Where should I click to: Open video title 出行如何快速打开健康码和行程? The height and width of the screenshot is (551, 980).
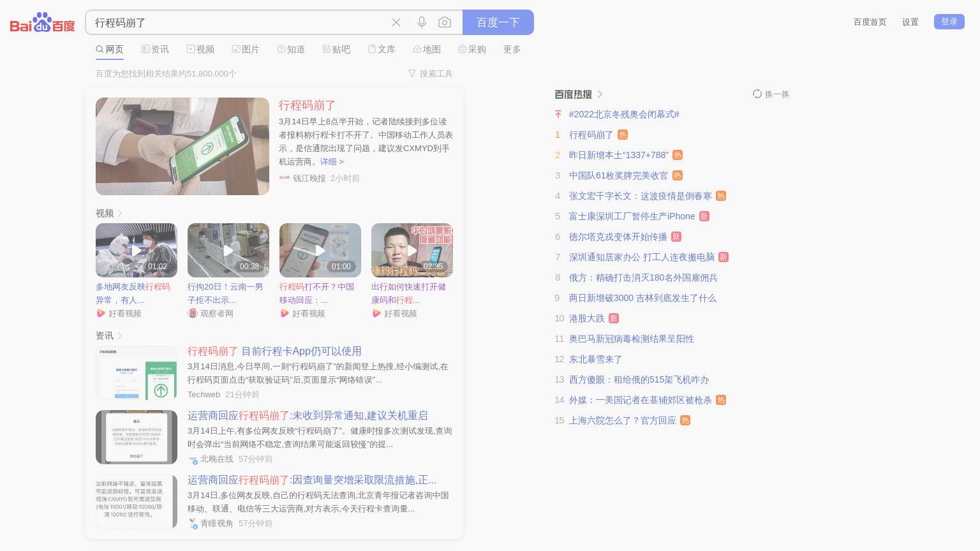408,293
